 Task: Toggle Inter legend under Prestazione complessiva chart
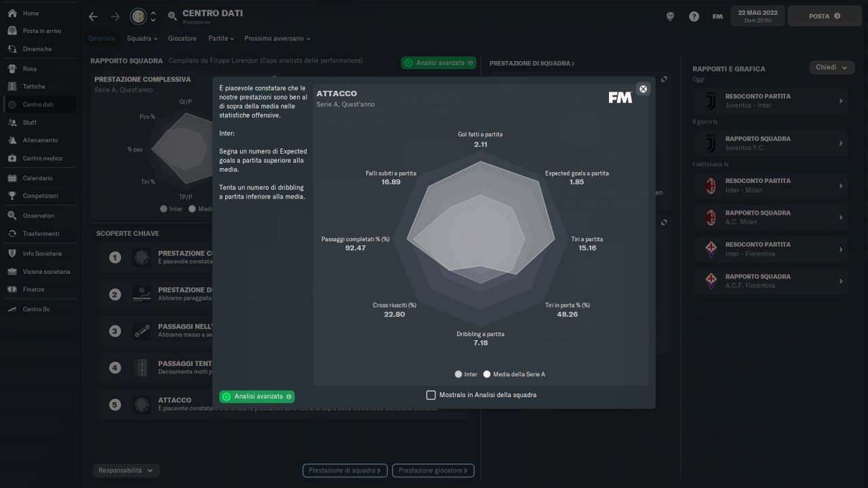coord(172,209)
